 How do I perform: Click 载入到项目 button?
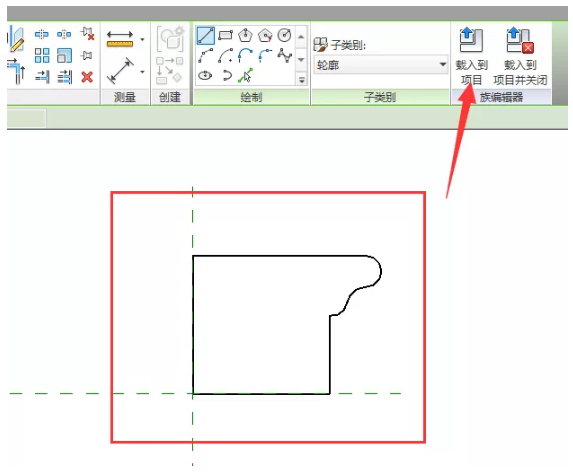pyautogui.click(x=471, y=56)
